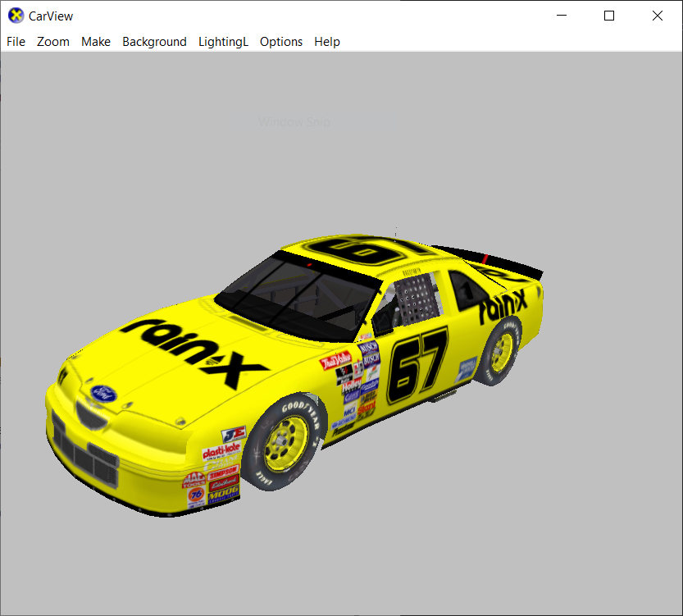Close the CarView window

[x=657, y=16]
